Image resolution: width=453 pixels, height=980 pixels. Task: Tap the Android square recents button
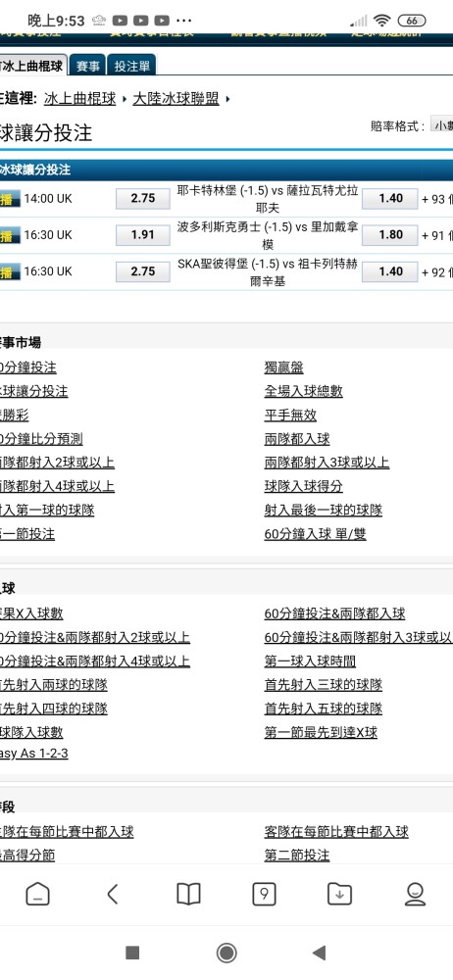coord(132,952)
